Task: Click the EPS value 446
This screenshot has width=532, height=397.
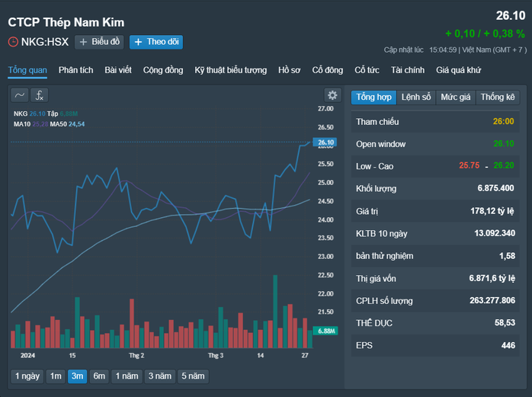Action: (508, 345)
